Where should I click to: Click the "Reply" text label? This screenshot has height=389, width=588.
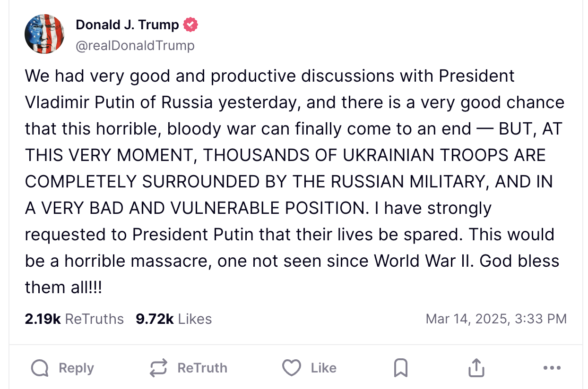76,368
